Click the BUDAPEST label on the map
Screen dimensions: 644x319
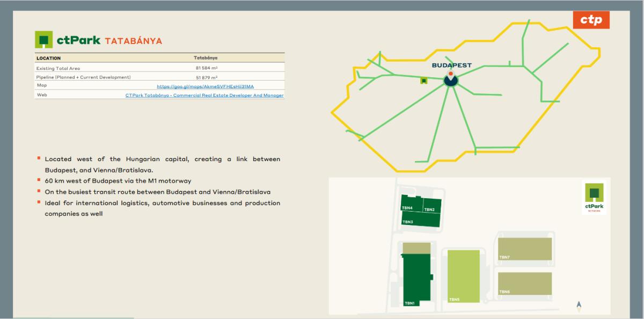pyautogui.click(x=451, y=66)
